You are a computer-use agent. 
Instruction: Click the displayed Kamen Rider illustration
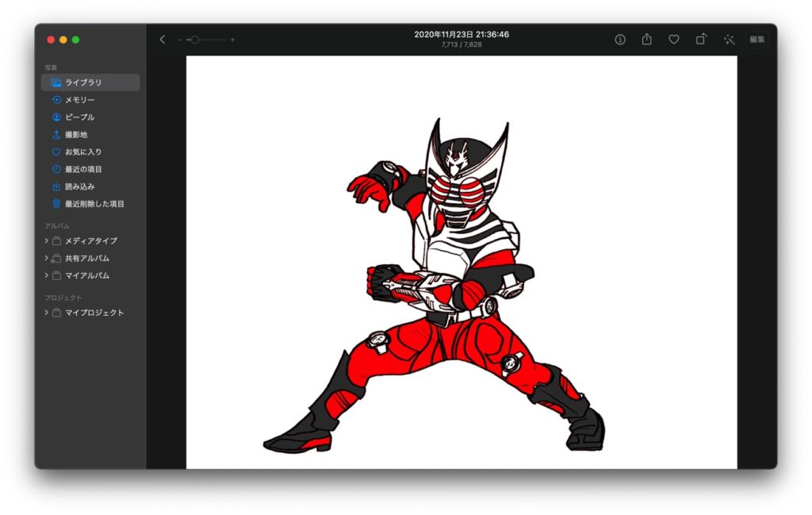[462, 262]
